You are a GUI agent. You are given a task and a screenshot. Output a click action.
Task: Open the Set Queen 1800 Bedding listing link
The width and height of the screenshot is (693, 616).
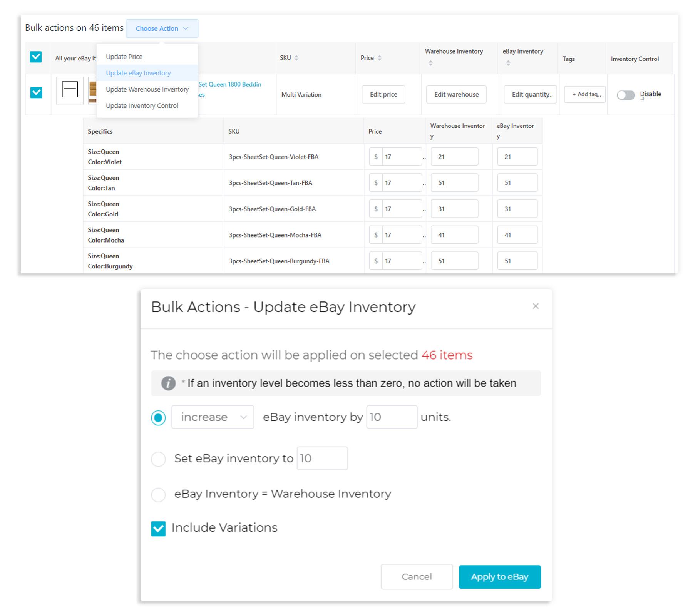(x=229, y=84)
